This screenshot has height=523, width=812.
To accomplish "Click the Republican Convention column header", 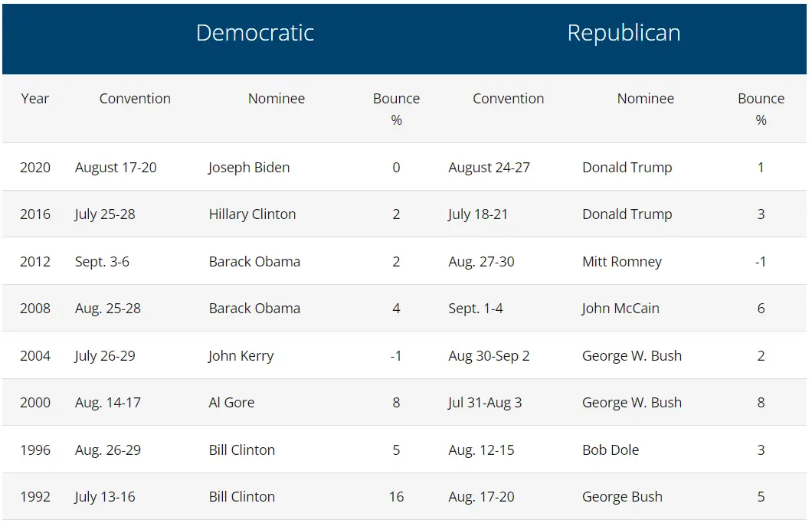I will point(508,99).
